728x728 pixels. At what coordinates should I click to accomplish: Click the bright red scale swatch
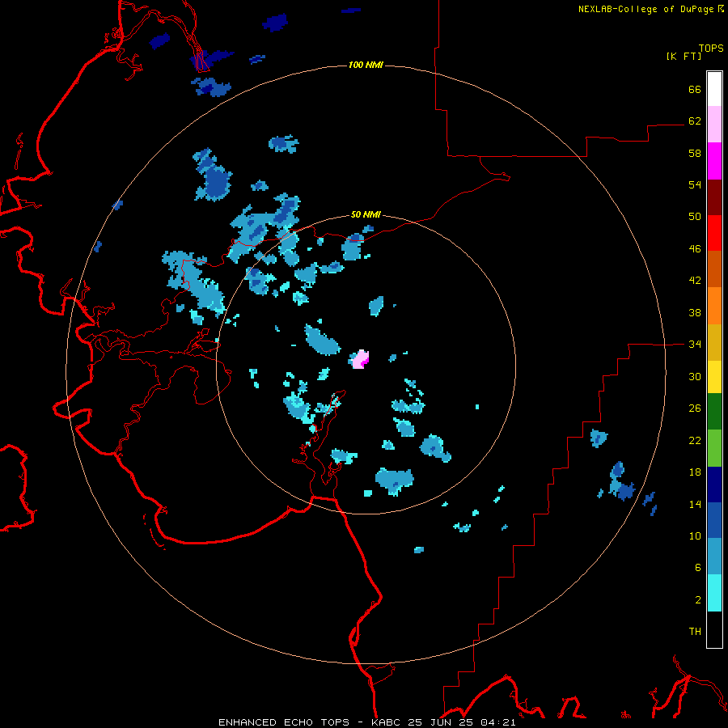714,233
